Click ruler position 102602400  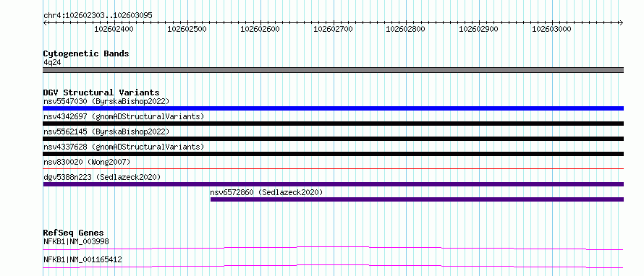(114, 29)
